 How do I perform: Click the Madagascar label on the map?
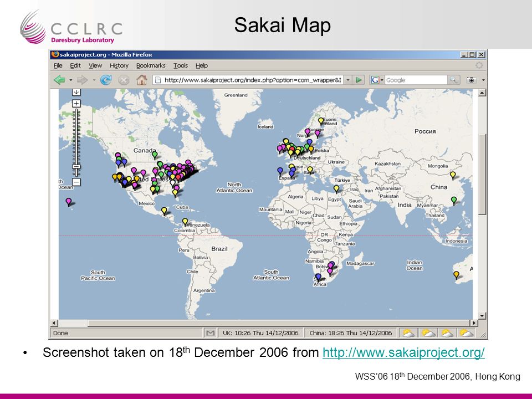click(360, 263)
